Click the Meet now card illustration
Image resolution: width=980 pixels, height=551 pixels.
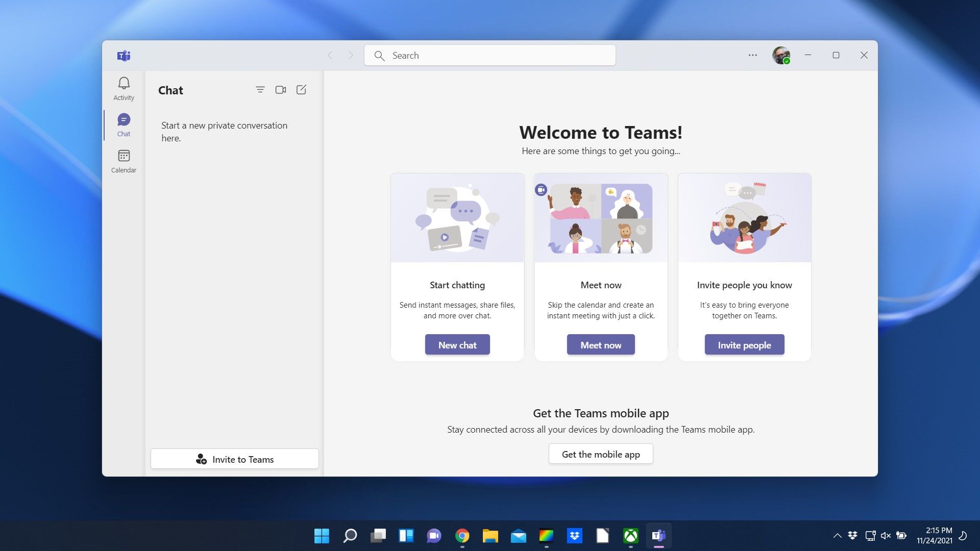(601, 218)
